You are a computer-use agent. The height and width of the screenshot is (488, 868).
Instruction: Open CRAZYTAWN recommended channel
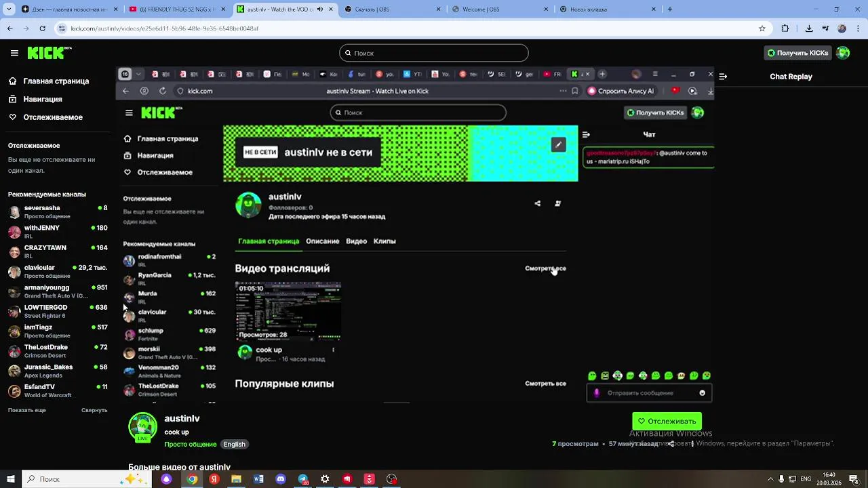tap(58, 251)
